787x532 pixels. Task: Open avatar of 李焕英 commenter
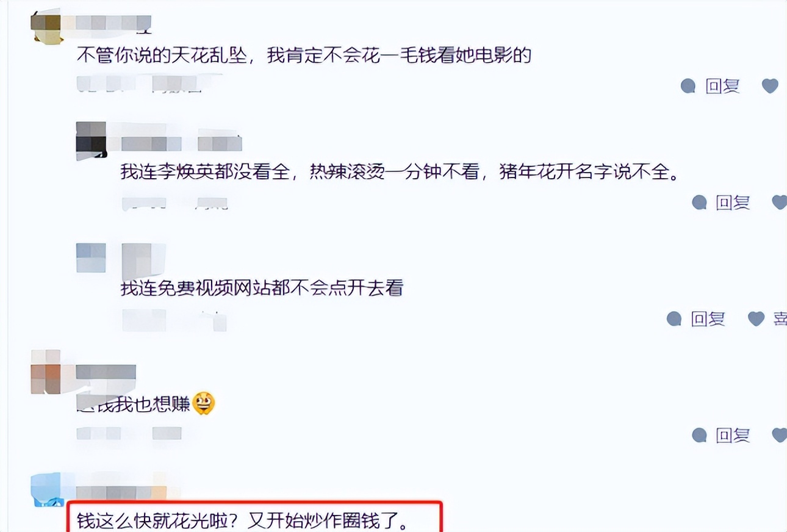tap(91, 140)
